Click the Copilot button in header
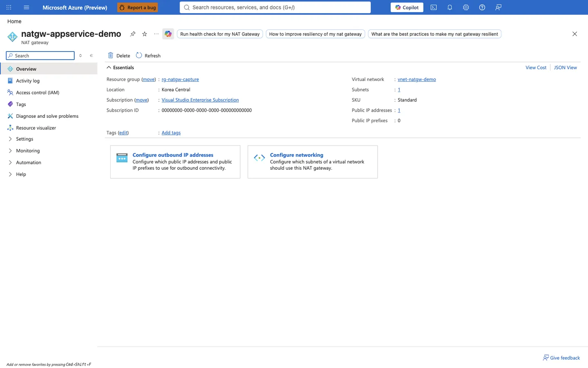588x368 pixels. (407, 7)
